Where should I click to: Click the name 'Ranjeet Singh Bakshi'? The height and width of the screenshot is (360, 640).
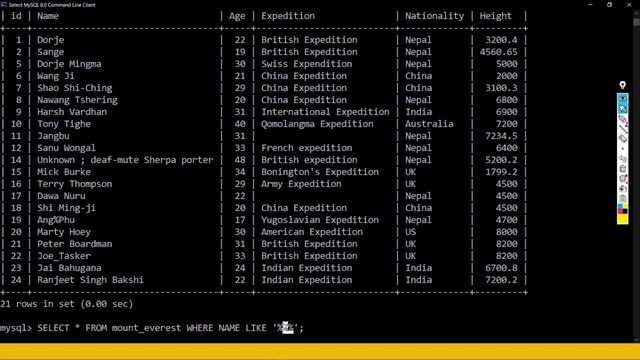tap(90, 280)
